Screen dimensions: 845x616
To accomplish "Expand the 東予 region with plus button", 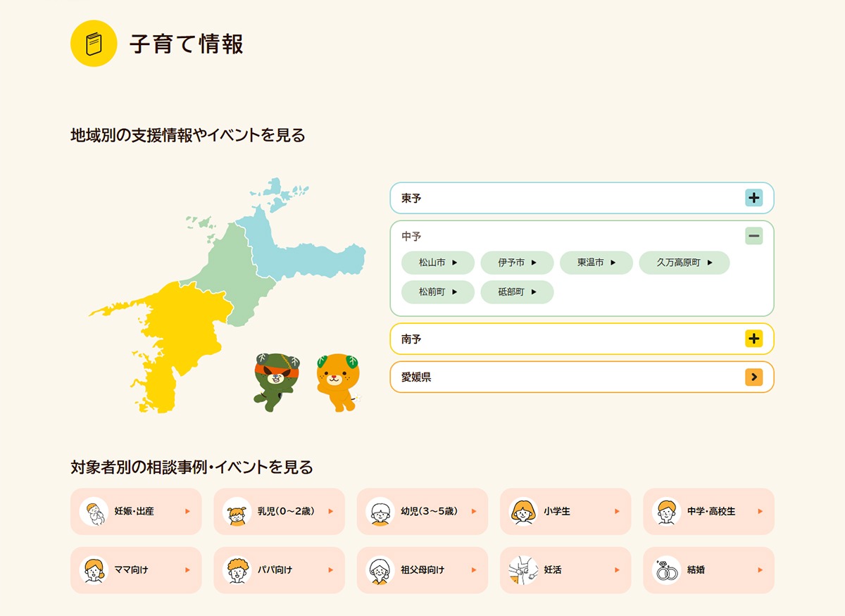I will click(x=753, y=198).
